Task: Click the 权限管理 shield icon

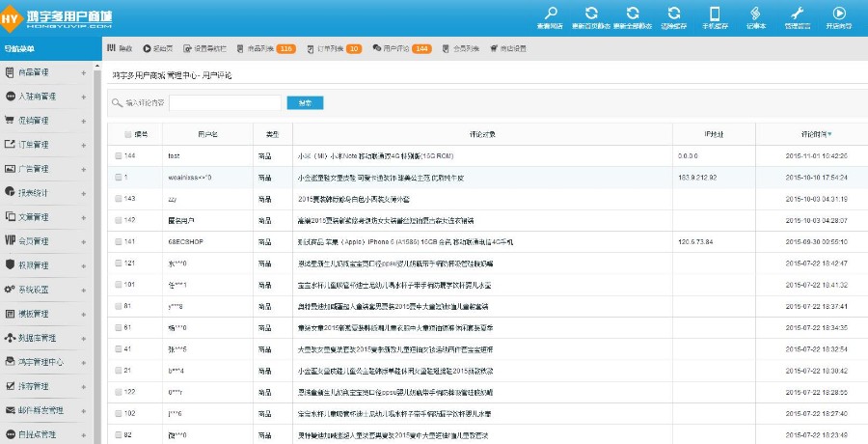Action: coord(10,264)
